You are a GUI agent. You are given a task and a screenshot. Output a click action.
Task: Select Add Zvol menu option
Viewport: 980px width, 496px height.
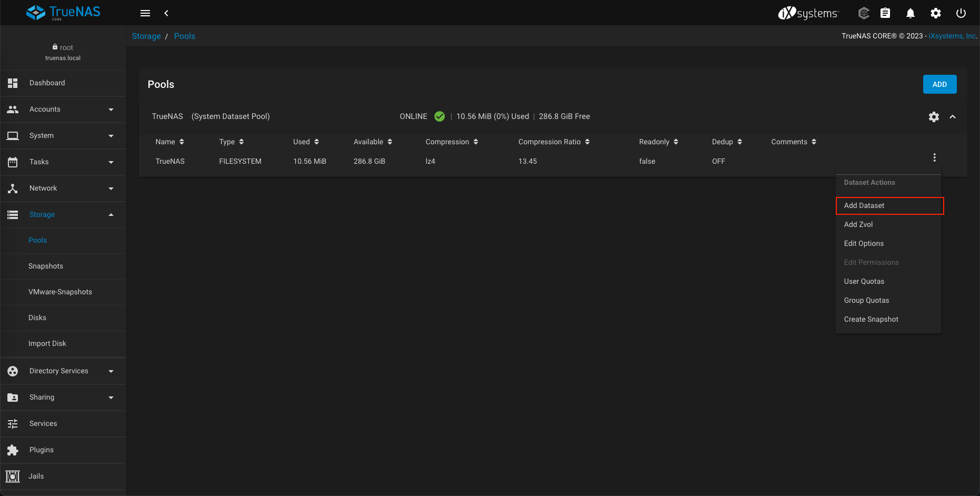coord(858,225)
